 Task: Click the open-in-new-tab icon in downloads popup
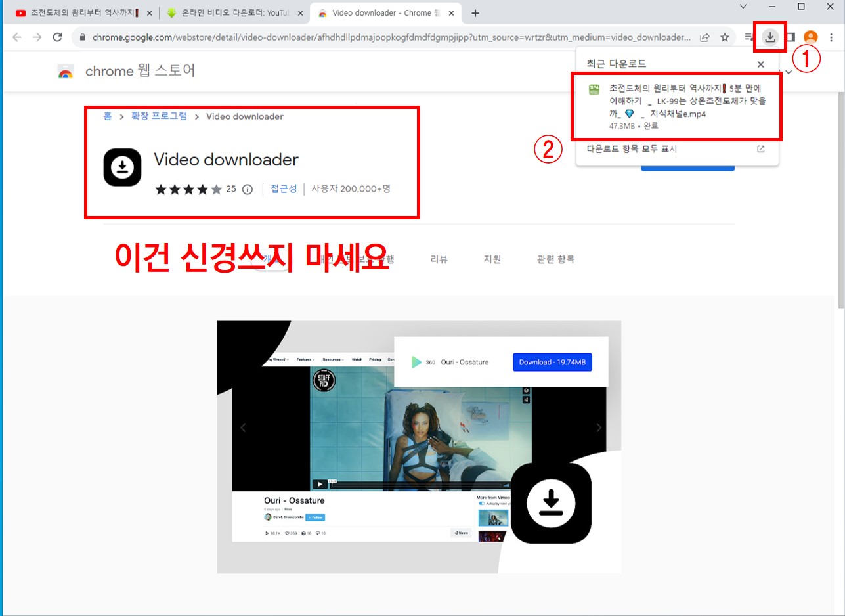[760, 149]
